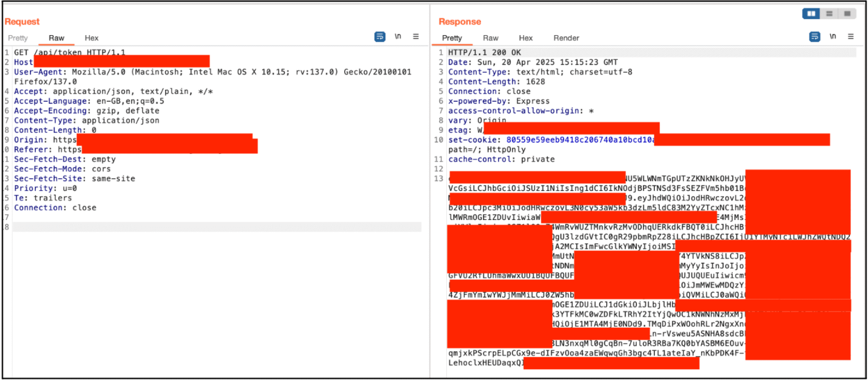Click the 'Date: Sun, 20 Apr 2025' header
This screenshot has width=868, height=381.
533,62
